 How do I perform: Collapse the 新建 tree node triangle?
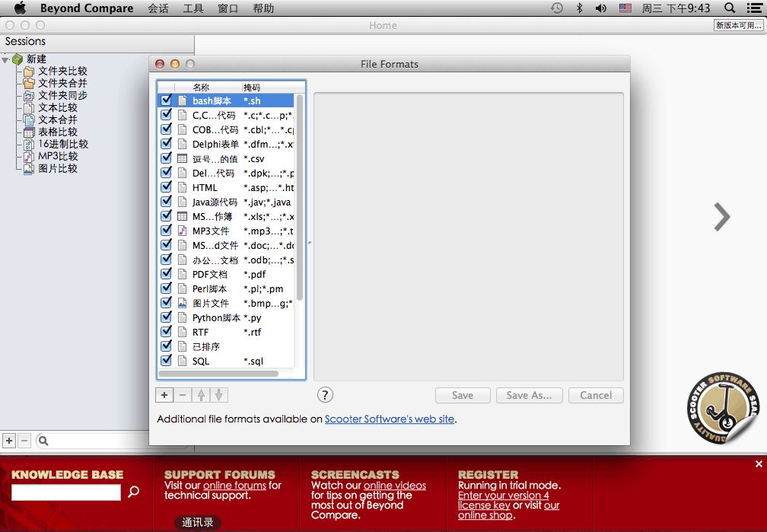pos(5,60)
